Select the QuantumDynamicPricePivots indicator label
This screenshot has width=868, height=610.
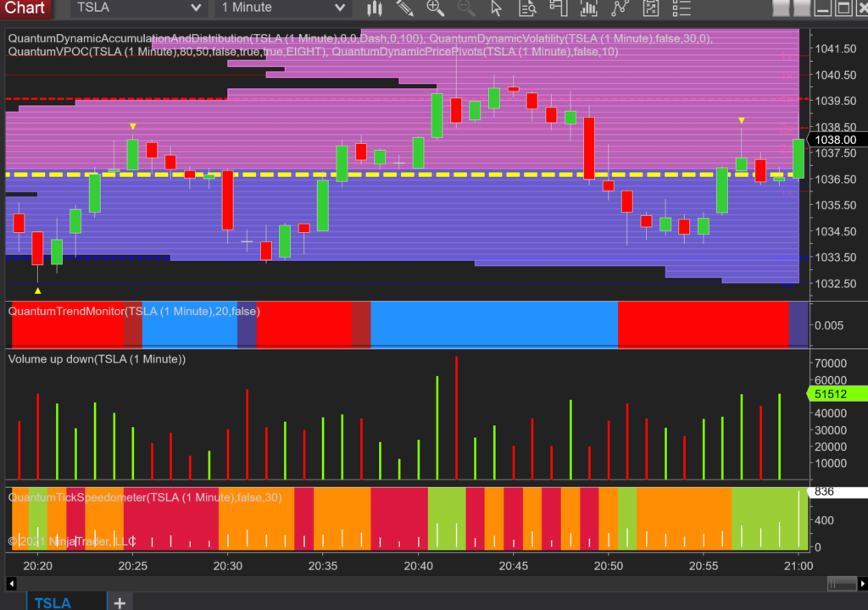pos(475,52)
